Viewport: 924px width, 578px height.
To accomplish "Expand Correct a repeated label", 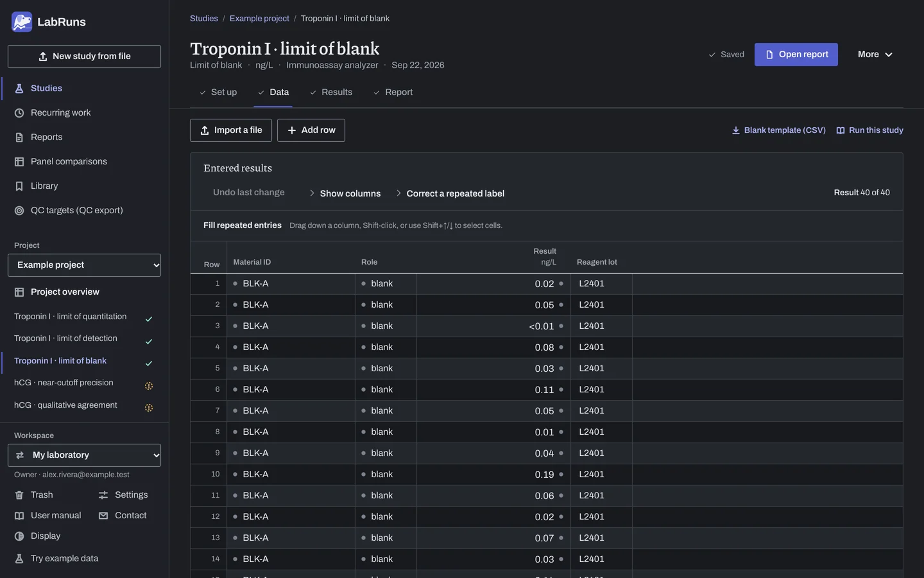I will [x=450, y=193].
